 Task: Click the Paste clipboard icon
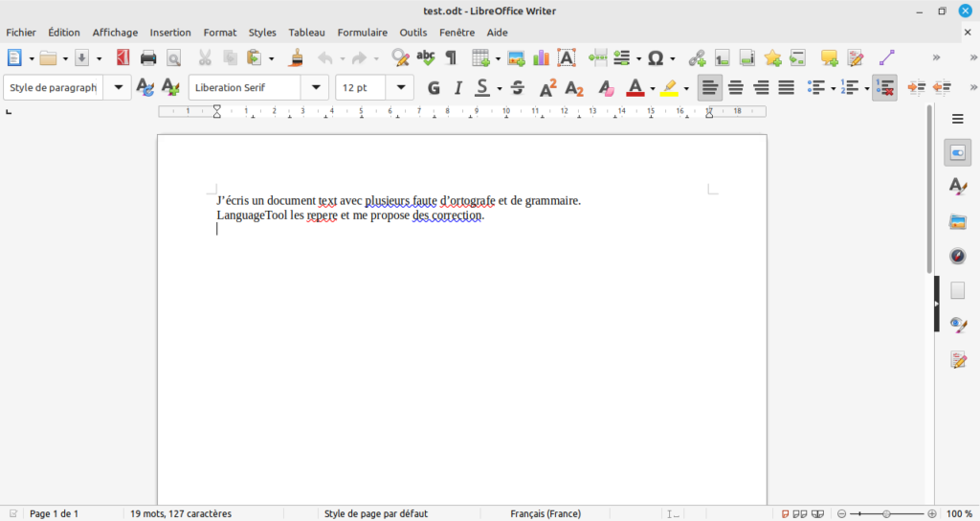pyautogui.click(x=254, y=57)
